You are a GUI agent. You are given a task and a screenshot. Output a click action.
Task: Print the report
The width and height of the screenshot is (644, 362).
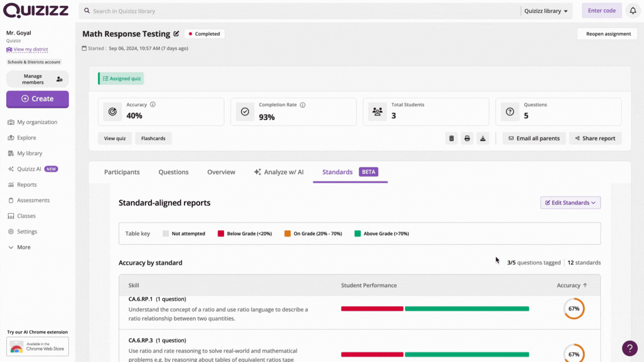pyautogui.click(x=467, y=139)
